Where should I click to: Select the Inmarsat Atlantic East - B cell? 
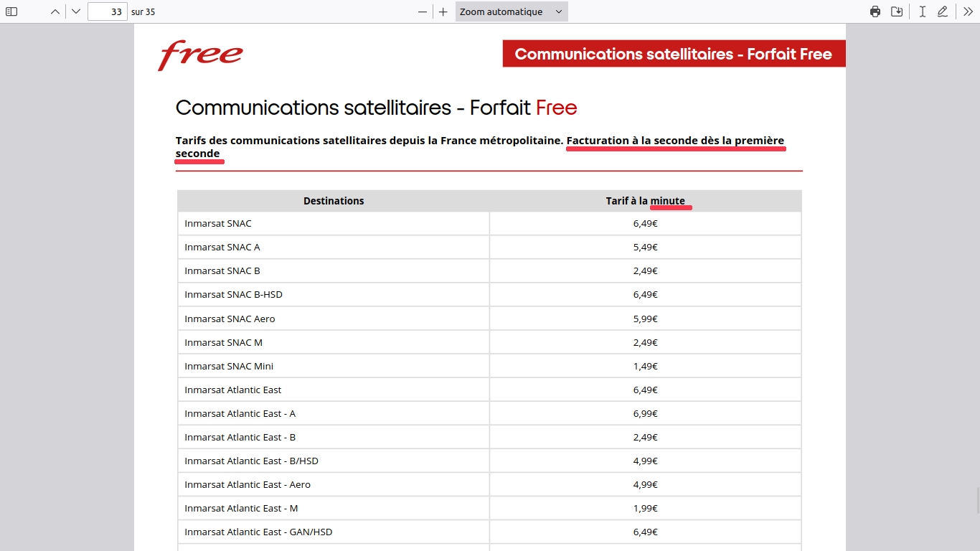coord(334,437)
